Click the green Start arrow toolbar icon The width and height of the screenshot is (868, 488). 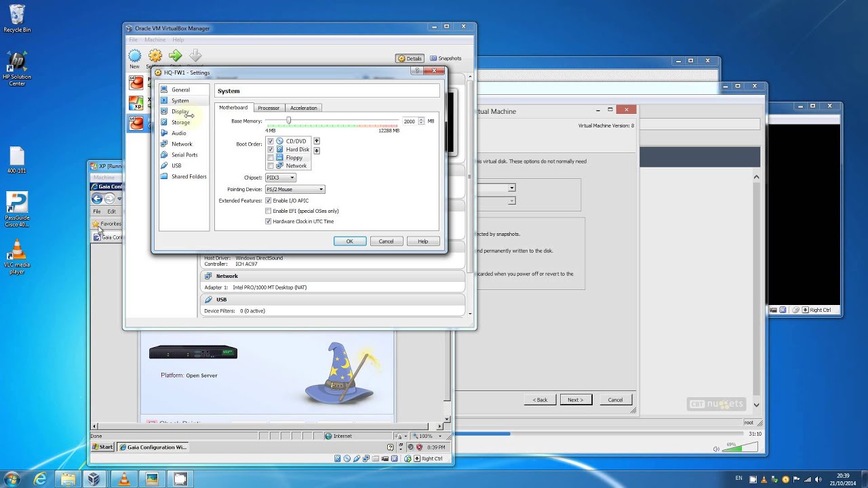[x=176, y=56]
